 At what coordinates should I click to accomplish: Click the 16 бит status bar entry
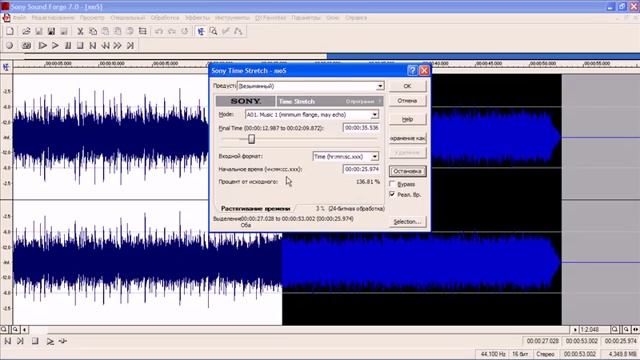[x=520, y=354]
